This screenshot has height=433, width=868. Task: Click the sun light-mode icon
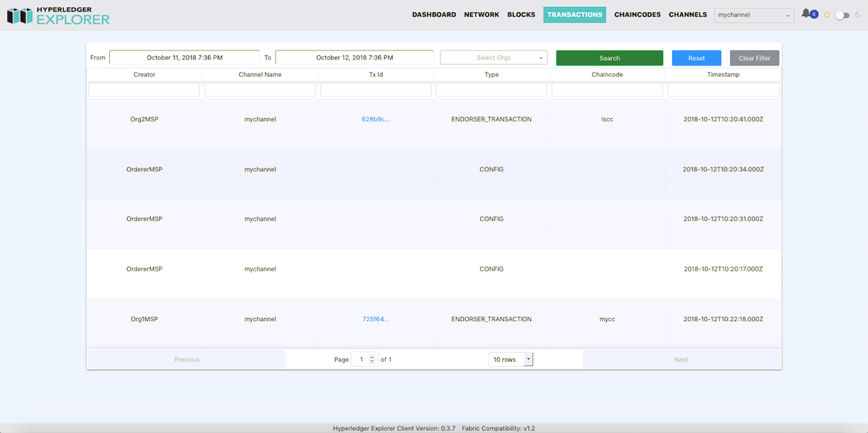click(827, 15)
